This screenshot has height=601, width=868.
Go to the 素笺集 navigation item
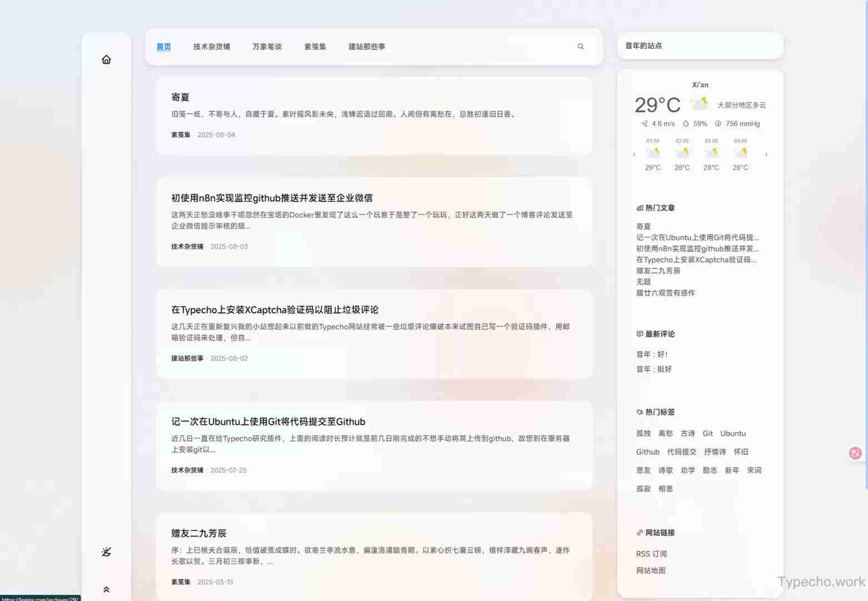(x=315, y=47)
